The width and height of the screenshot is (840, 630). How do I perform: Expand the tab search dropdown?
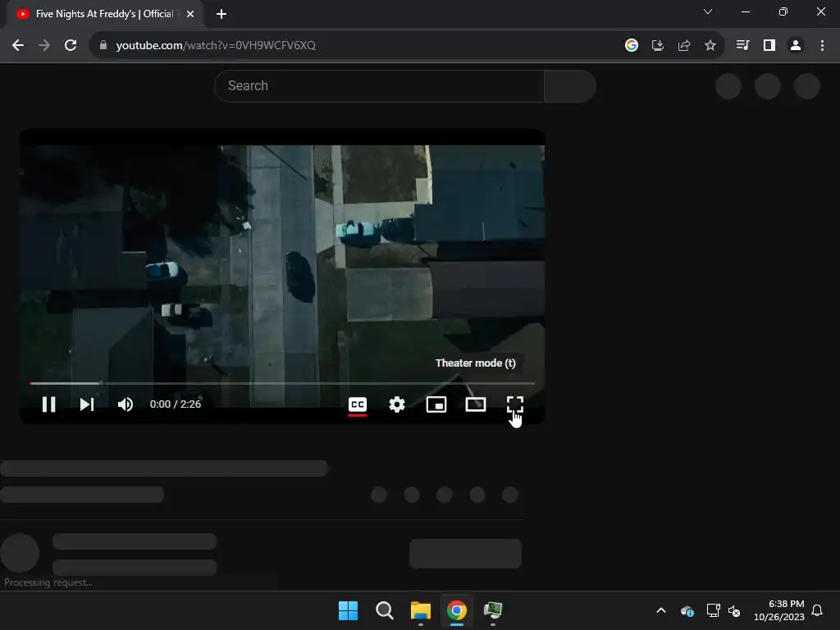708,11
